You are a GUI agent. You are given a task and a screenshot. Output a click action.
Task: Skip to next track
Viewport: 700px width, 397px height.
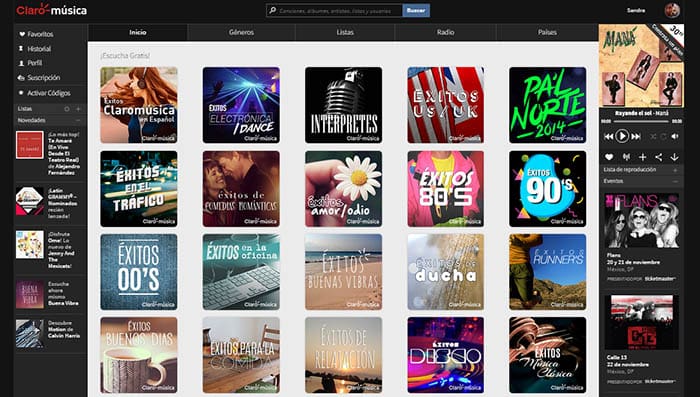[636, 136]
